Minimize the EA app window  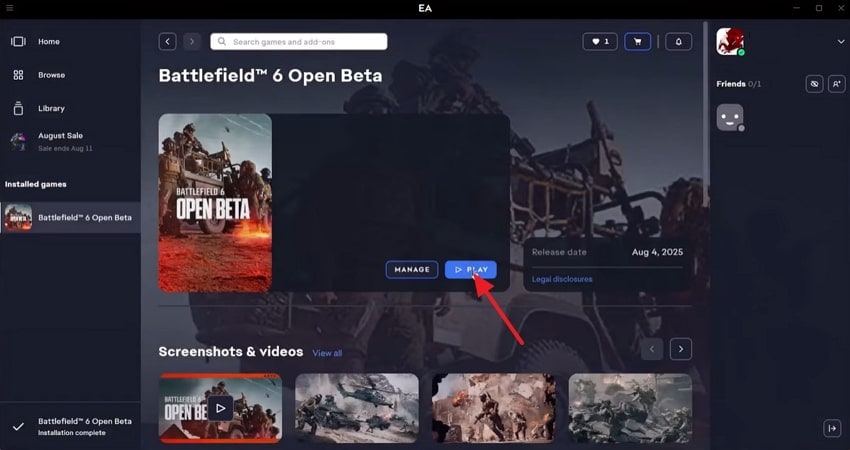click(x=796, y=8)
